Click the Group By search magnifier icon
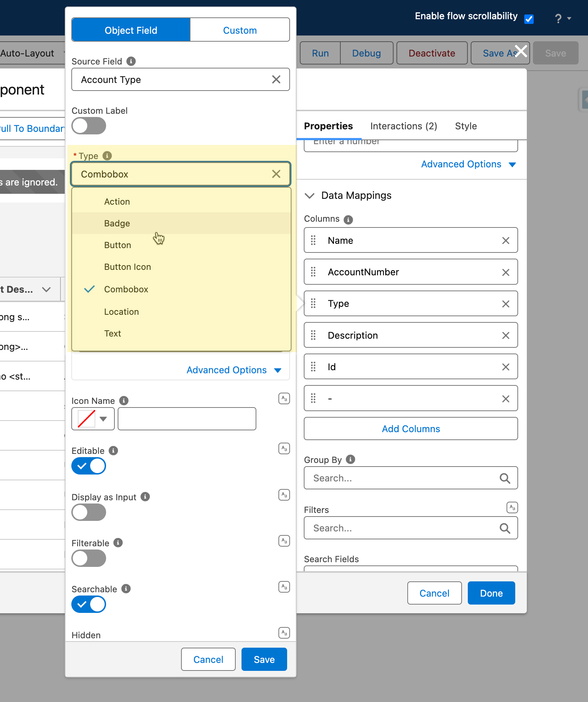588x702 pixels. (505, 478)
